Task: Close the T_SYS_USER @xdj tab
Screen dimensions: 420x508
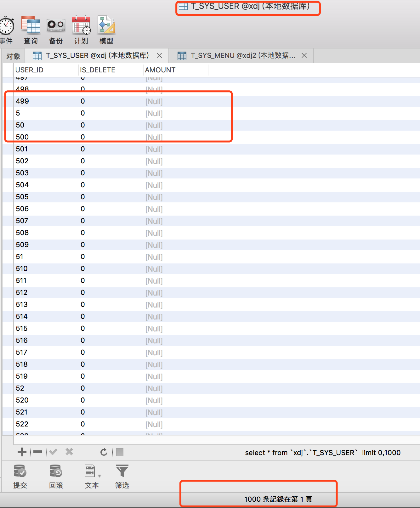Action: [159, 55]
